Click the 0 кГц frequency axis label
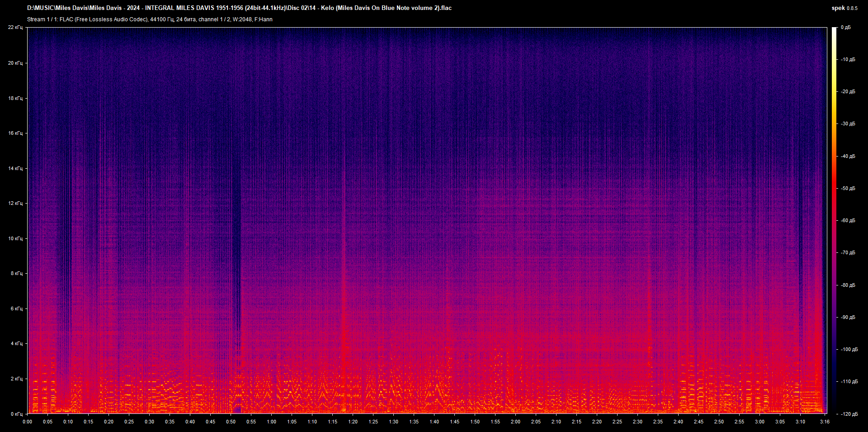This screenshot has height=432, width=868. (16, 414)
